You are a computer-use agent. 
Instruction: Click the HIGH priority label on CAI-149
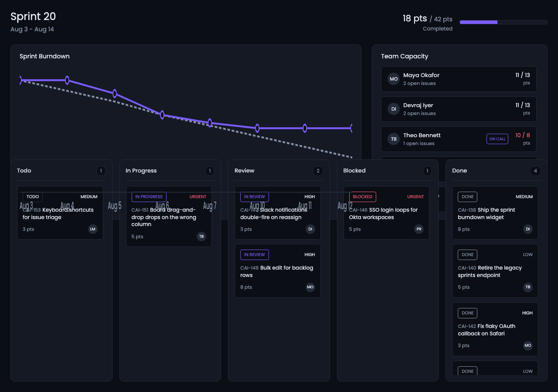310,255
